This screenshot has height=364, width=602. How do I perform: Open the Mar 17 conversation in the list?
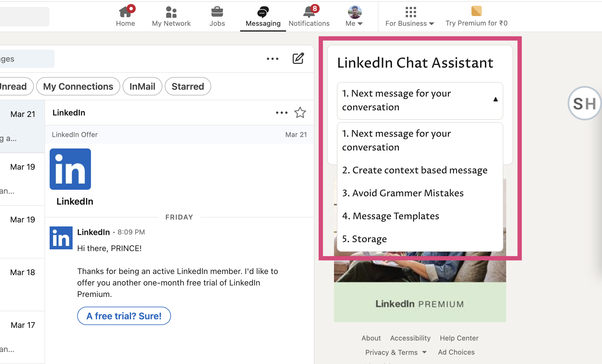click(x=22, y=337)
